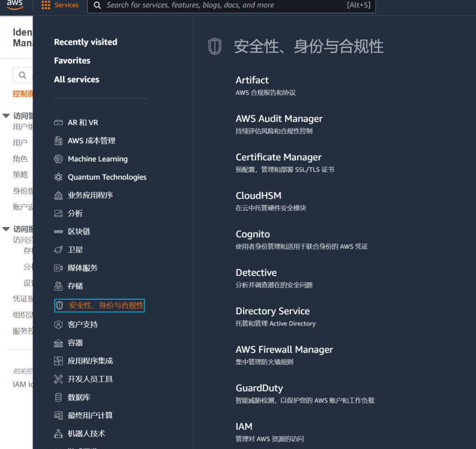Click the 卫星 satellite icon
Image resolution: width=476 pixels, height=449 pixels.
(x=58, y=250)
